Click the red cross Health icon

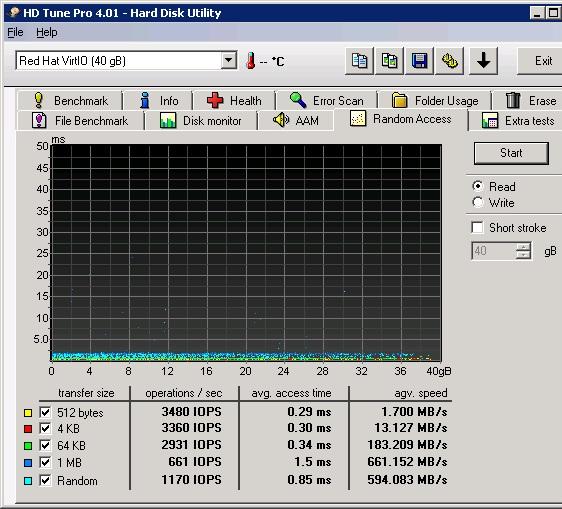pos(215,100)
